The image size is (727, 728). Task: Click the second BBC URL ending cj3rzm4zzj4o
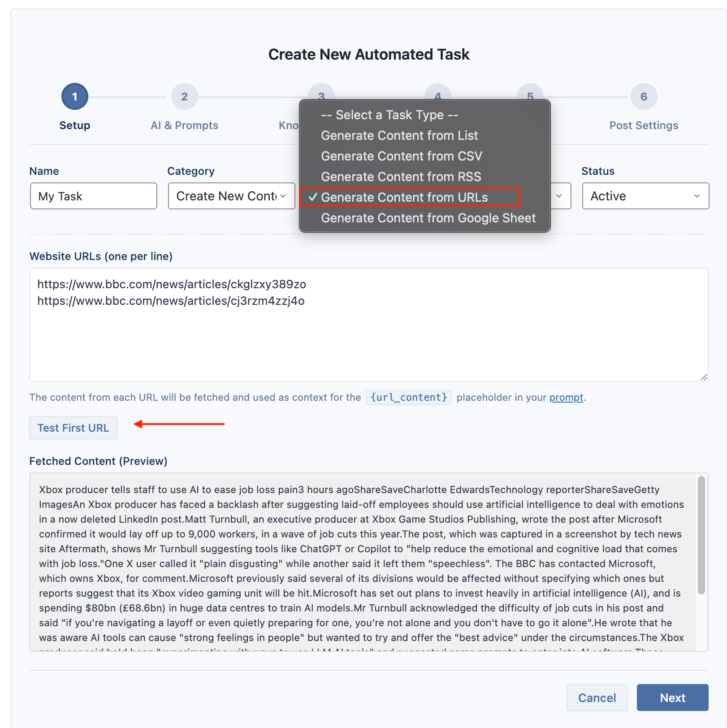171,301
